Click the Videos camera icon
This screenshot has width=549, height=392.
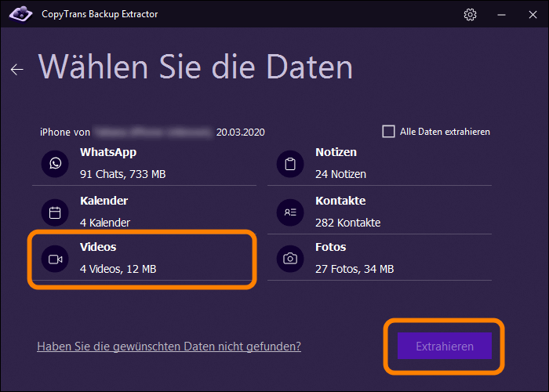tap(55, 259)
